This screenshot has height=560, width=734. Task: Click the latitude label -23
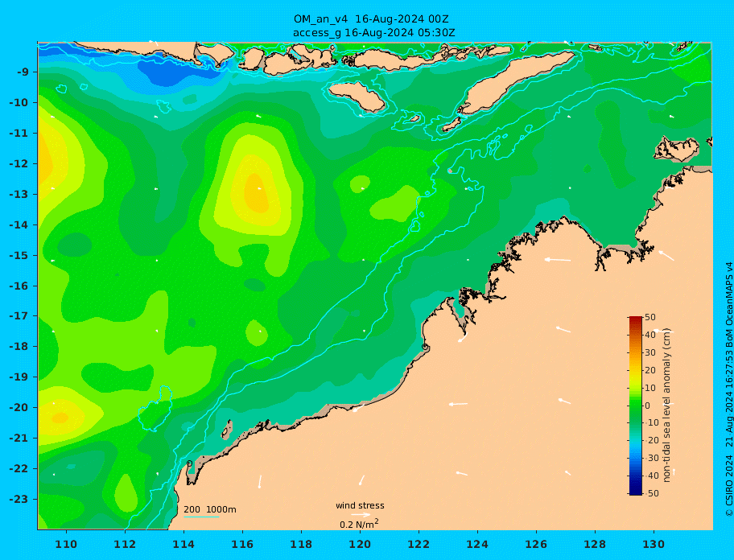[19, 499]
